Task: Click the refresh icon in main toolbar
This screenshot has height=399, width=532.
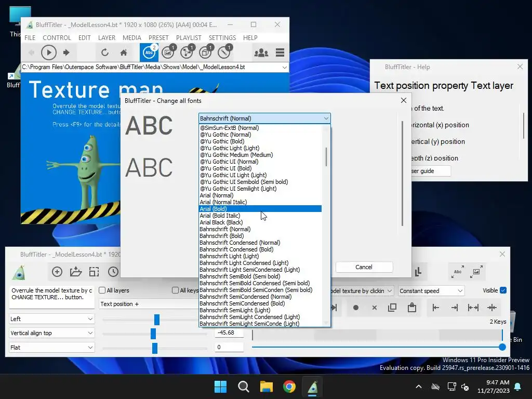Action: tap(105, 52)
